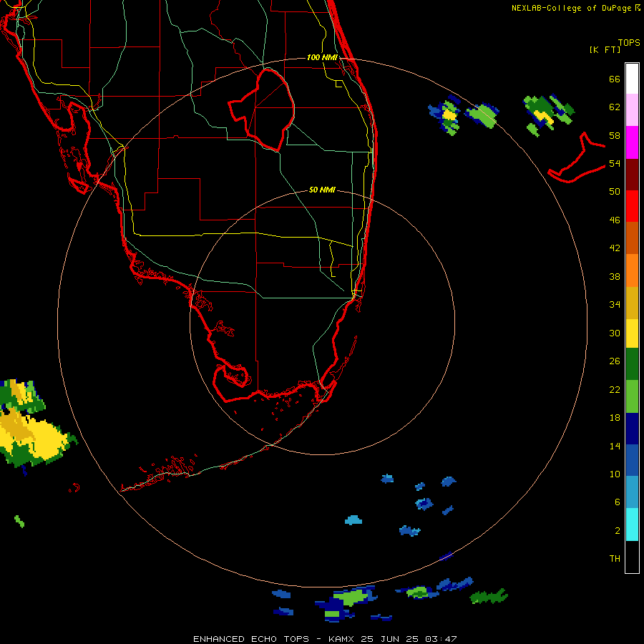This screenshot has width=644, height=644.
Task: Click the 14 value on the legend
Action: click(x=615, y=446)
